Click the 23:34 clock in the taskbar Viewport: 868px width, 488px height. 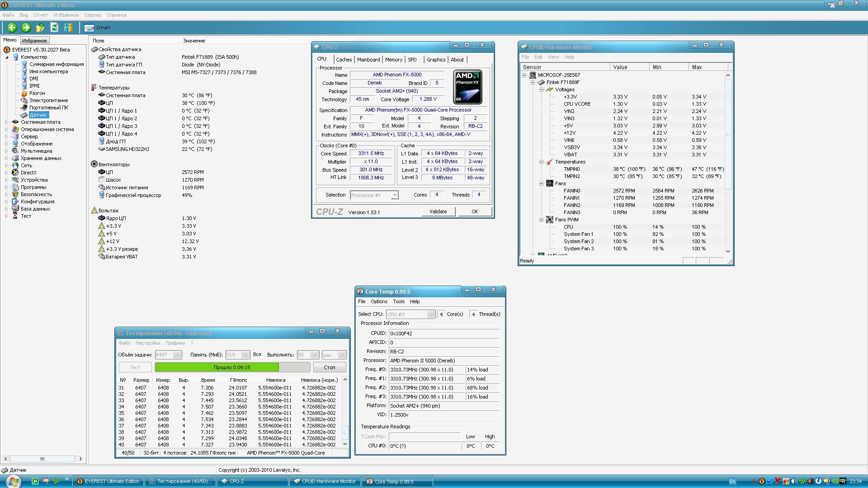pyautogui.click(x=856, y=481)
